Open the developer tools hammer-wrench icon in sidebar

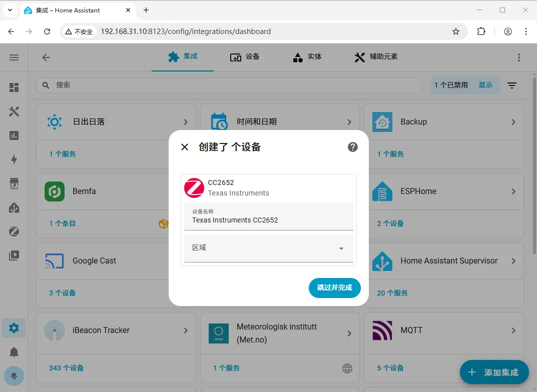[x=14, y=111]
